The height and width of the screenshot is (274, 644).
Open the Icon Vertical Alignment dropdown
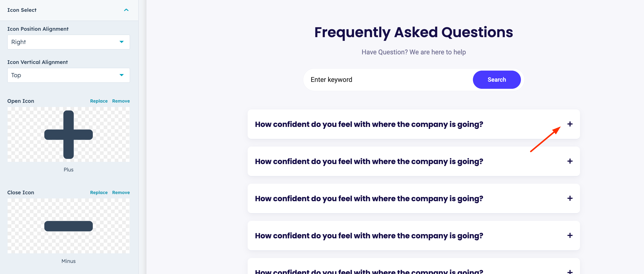click(x=68, y=75)
